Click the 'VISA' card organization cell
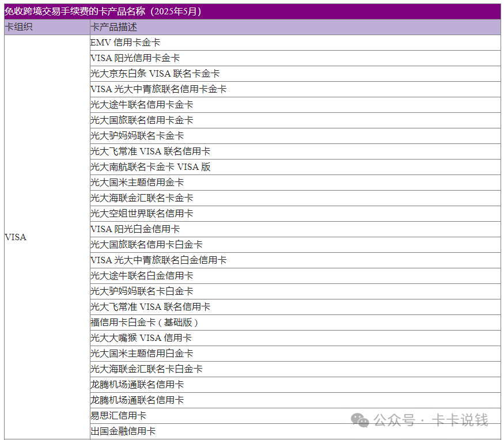The height and width of the screenshot is (440, 504). coord(47,237)
